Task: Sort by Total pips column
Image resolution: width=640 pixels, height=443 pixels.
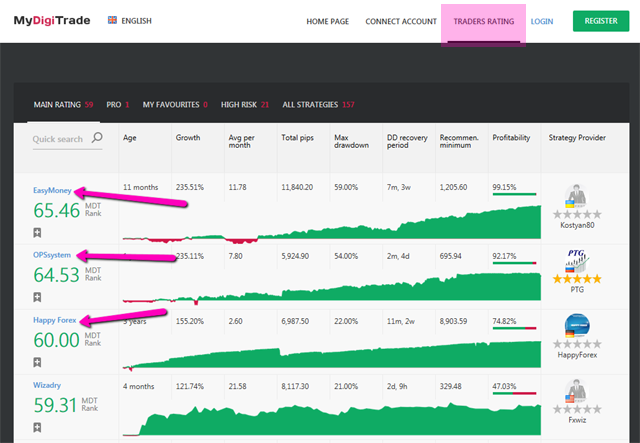Action: pyautogui.click(x=297, y=138)
